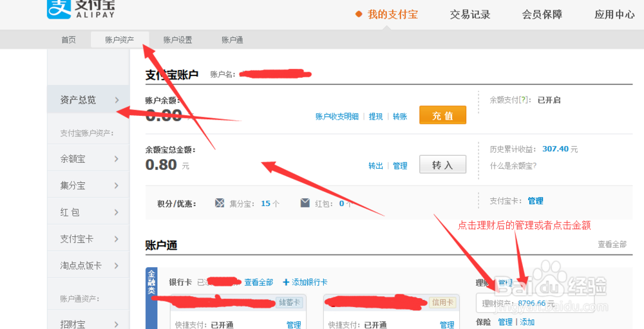Viewport: 644px width, 329px height.
Task: Click the 添加 link next to 保险
Action: coord(527,322)
